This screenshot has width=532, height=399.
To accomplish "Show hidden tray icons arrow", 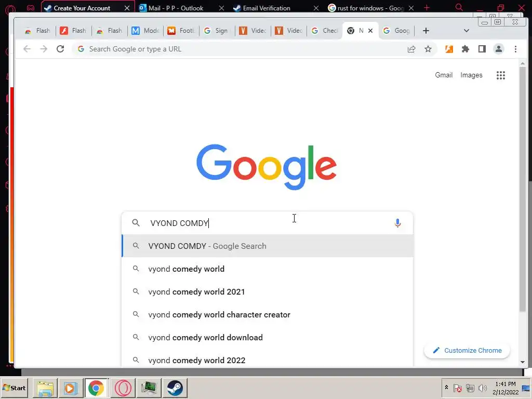I will click(446, 388).
